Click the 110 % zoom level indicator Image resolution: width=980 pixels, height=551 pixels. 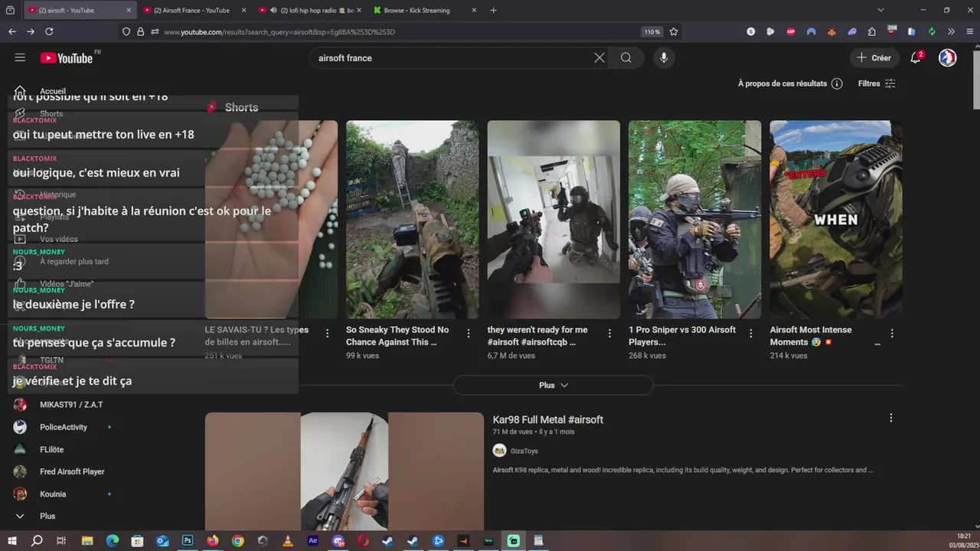pos(652,31)
